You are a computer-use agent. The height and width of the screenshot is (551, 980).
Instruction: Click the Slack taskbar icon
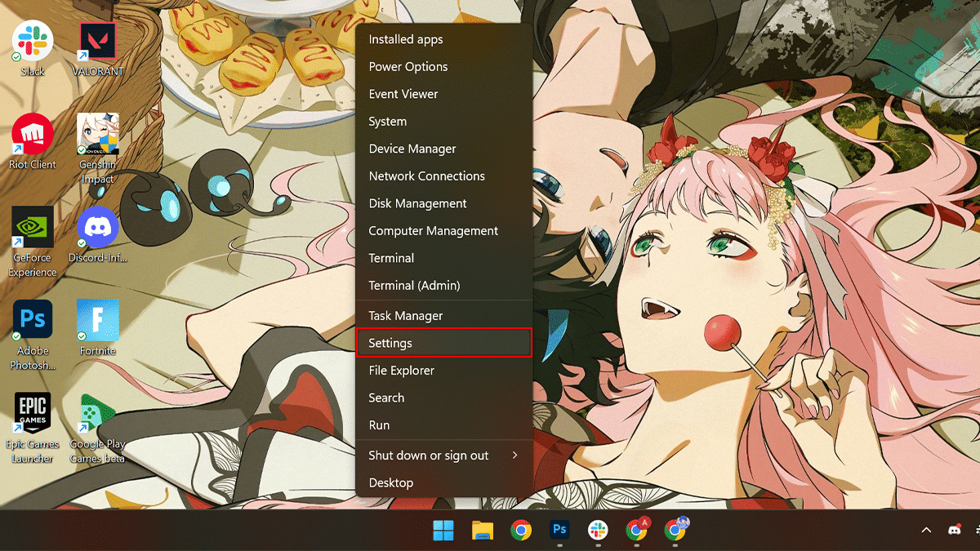coord(599,530)
